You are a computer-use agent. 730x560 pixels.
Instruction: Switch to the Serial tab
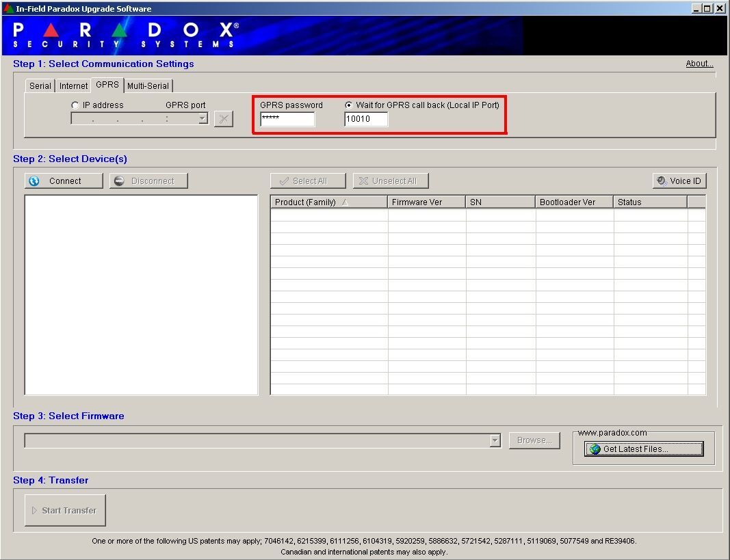point(40,86)
